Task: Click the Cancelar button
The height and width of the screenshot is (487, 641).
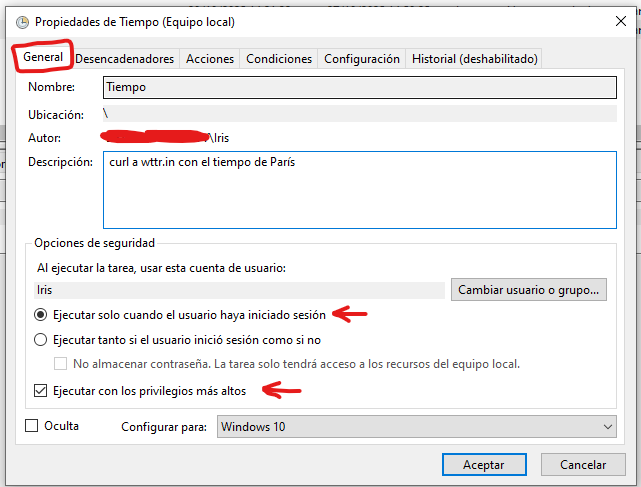Action: pos(583,465)
